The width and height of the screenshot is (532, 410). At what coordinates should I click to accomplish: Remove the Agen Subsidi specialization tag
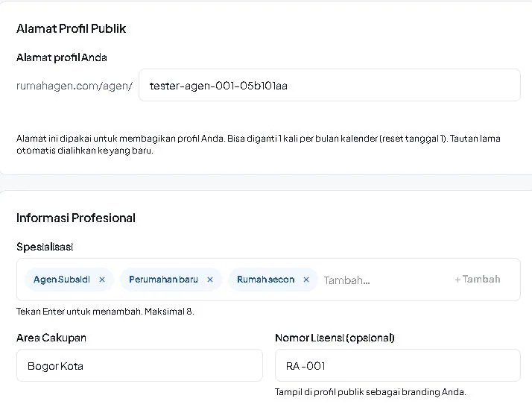102,280
